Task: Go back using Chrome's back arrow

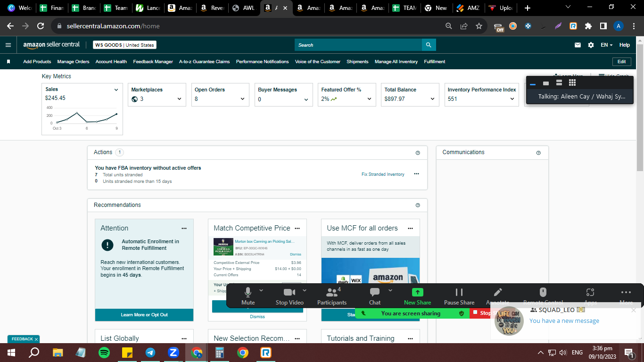Action: coord(10,26)
